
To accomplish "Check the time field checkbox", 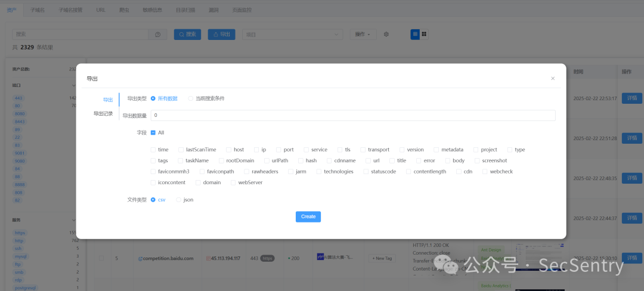I will click(153, 150).
